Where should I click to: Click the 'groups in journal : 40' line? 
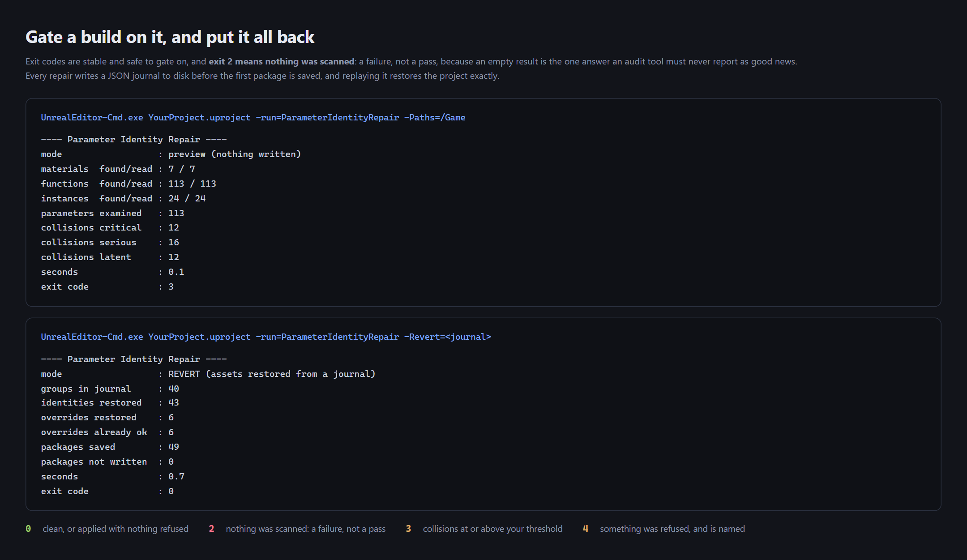[110, 389]
